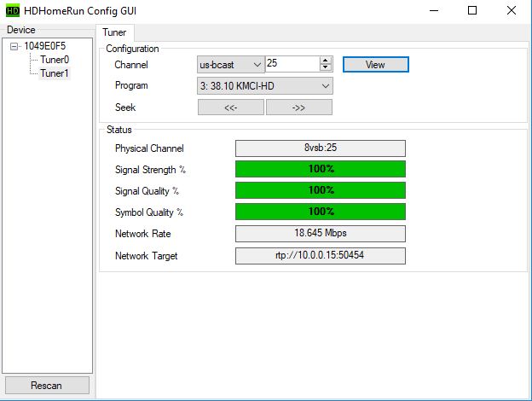532x401 pixels.
Task: Click the Channel label in Configuration
Action: pyautogui.click(x=131, y=65)
